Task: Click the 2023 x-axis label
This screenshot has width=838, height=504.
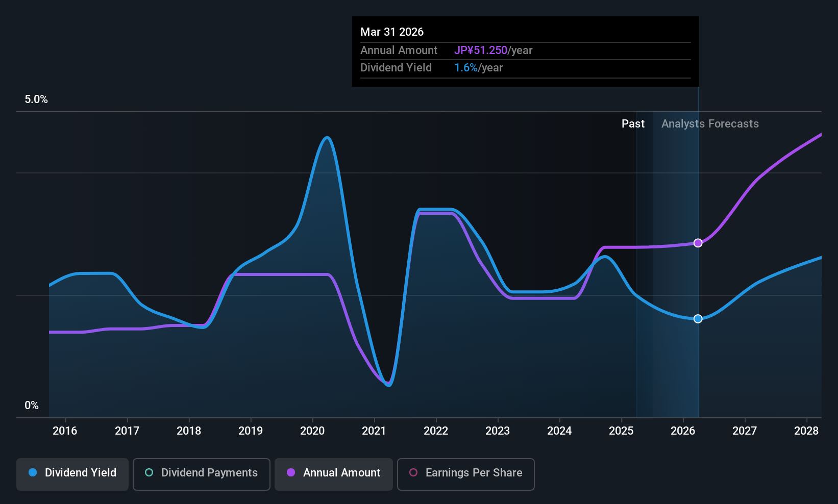Action: tap(498, 431)
